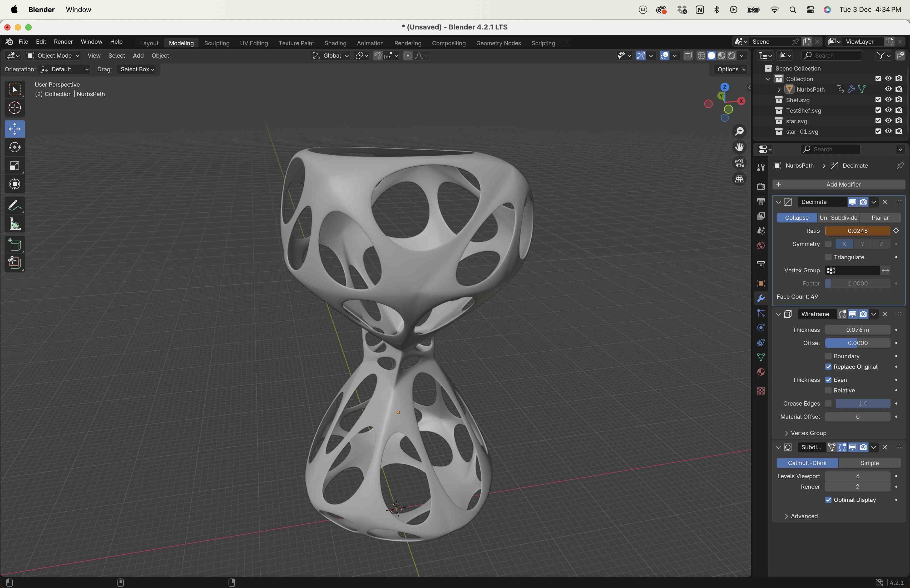Uncheck Optimal Display in Subdivision
The image size is (910, 588).
point(828,500)
